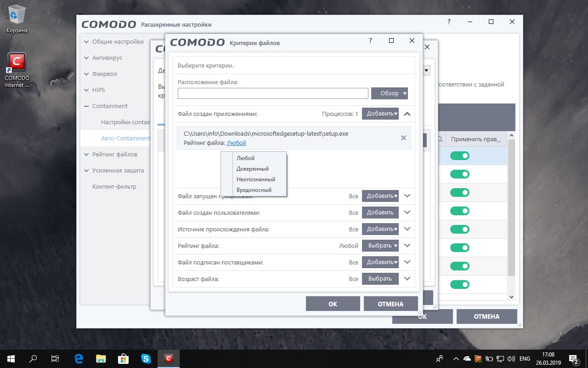Viewport: 588px width, 368px height.
Task: Select the COMODO Internet desktop shortcut
Action: pos(17,70)
